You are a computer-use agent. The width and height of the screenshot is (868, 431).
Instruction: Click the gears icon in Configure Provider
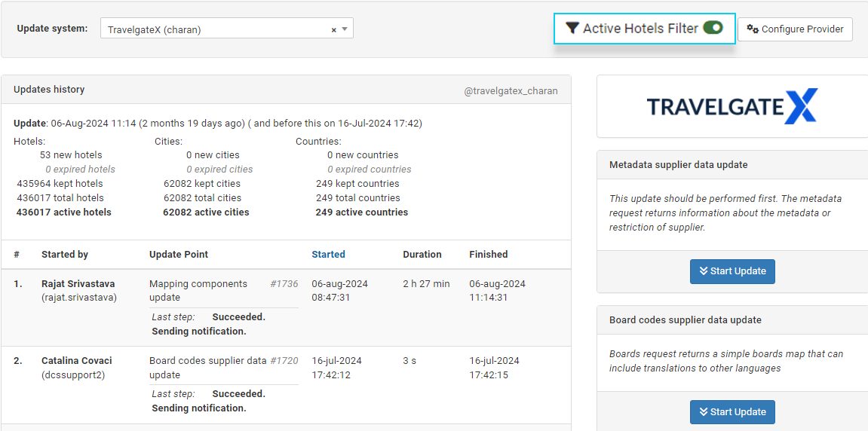[x=753, y=29]
